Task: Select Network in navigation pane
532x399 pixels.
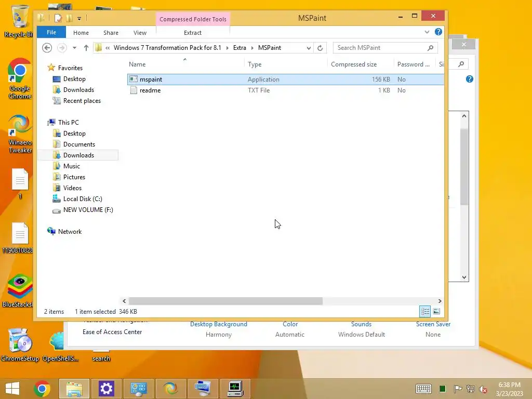Action: click(x=70, y=231)
